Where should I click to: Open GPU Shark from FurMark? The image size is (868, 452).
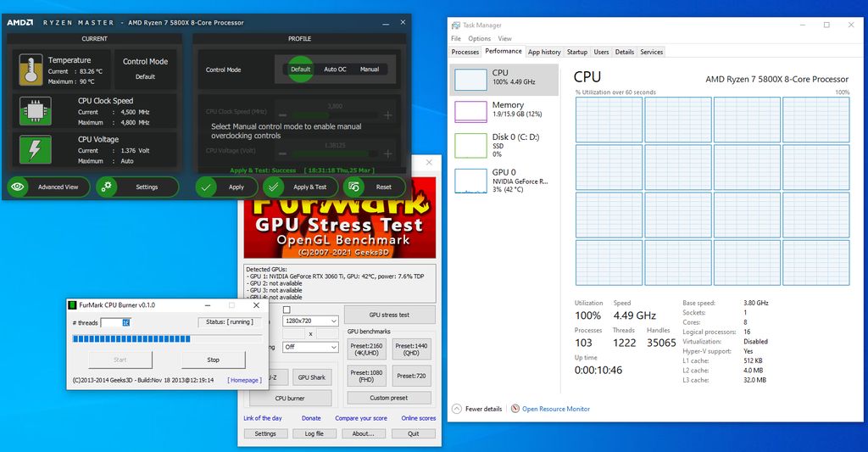point(312,377)
